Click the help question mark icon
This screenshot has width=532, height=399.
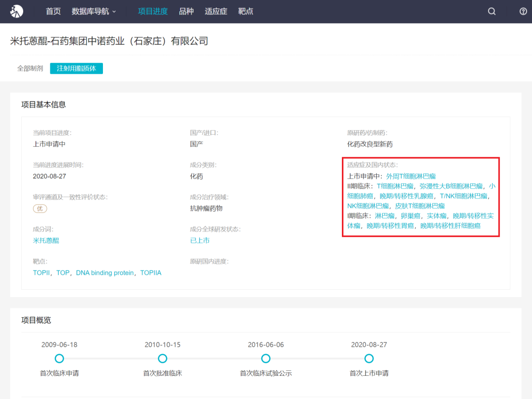[523, 11]
